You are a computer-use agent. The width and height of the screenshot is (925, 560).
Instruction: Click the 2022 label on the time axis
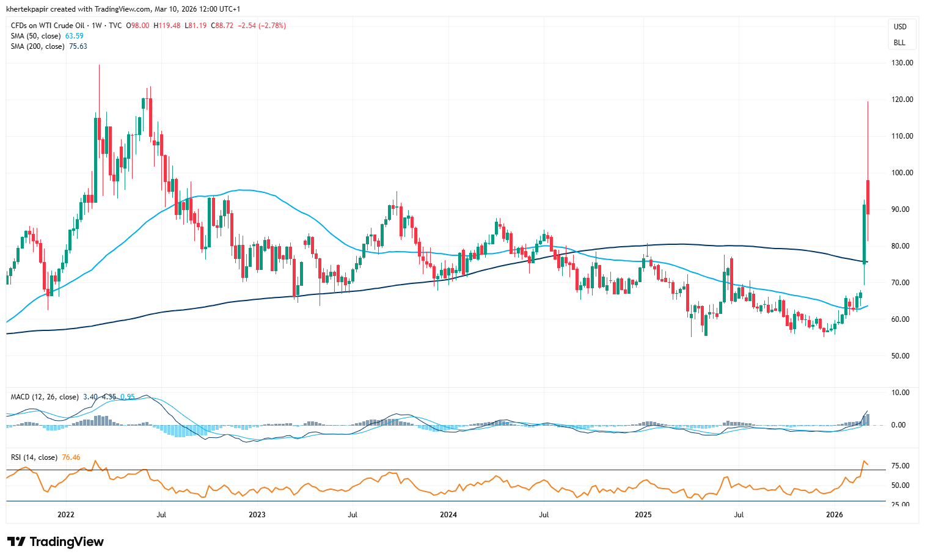point(66,515)
